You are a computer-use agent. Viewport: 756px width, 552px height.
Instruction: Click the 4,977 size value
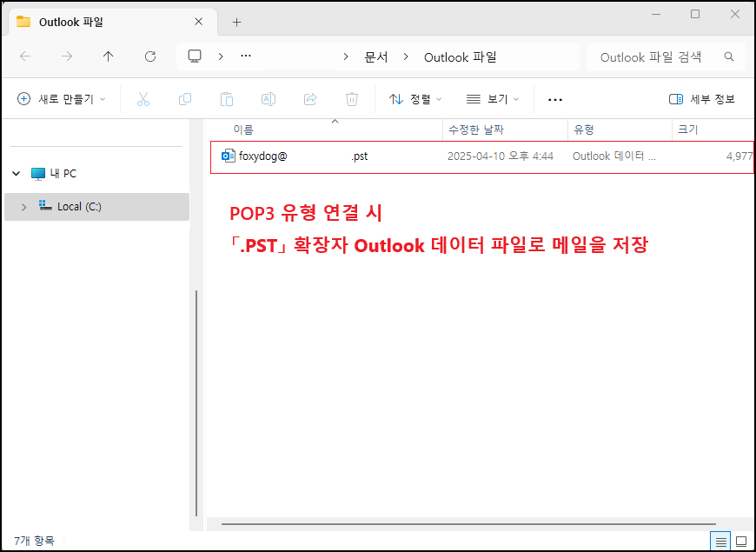(739, 156)
